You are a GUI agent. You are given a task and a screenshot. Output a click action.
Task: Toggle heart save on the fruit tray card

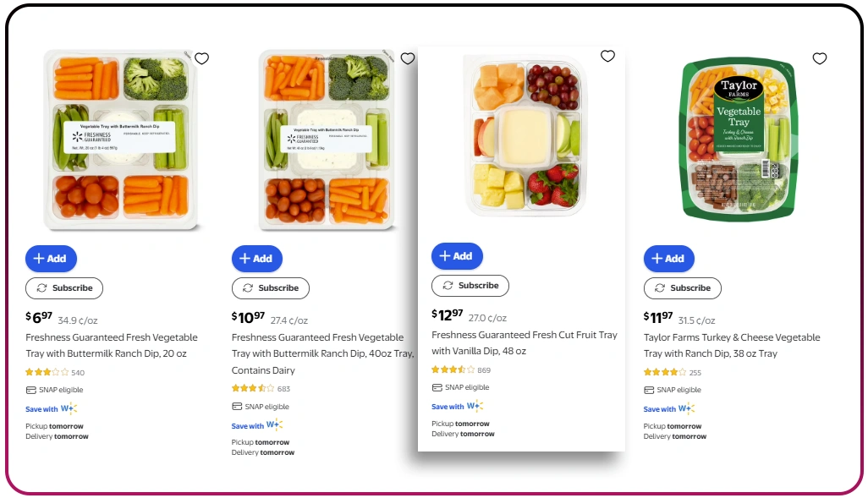(607, 55)
